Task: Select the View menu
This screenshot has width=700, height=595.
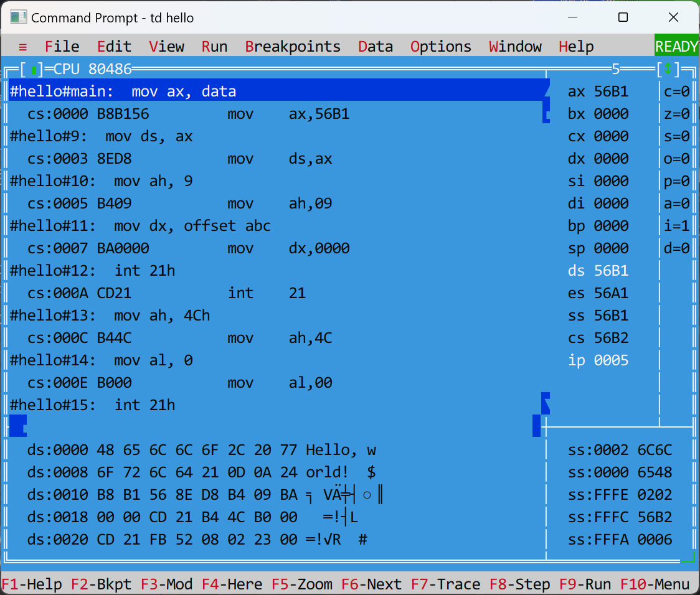Action: pos(166,47)
